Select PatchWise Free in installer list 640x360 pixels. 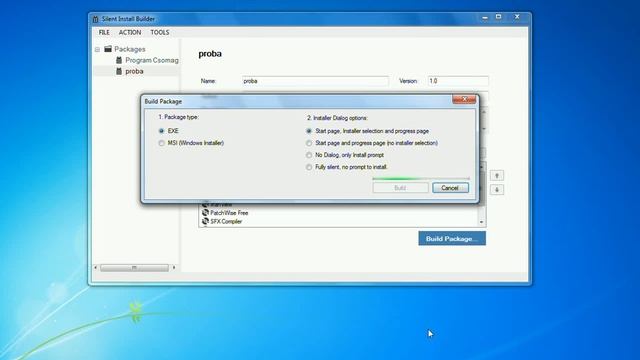(229, 213)
